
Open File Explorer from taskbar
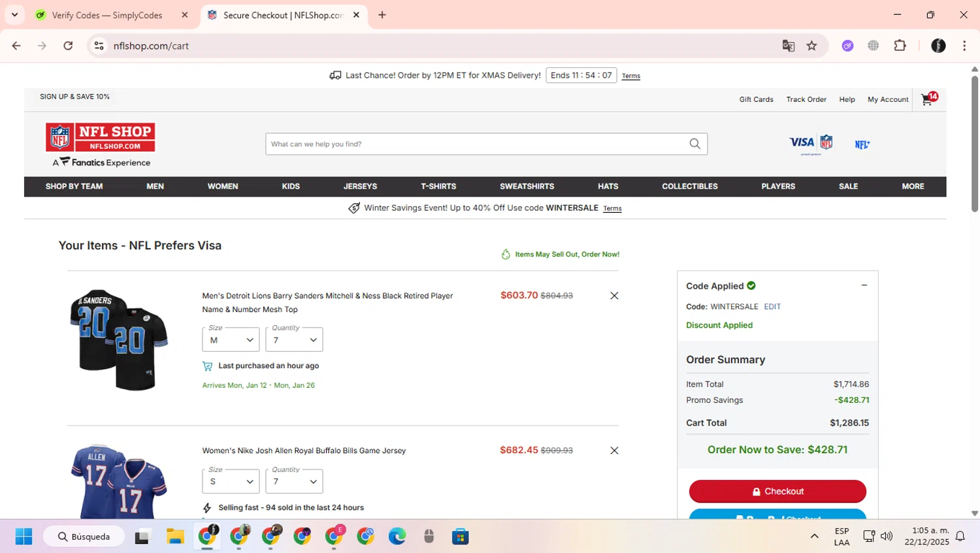coord(175,537)
